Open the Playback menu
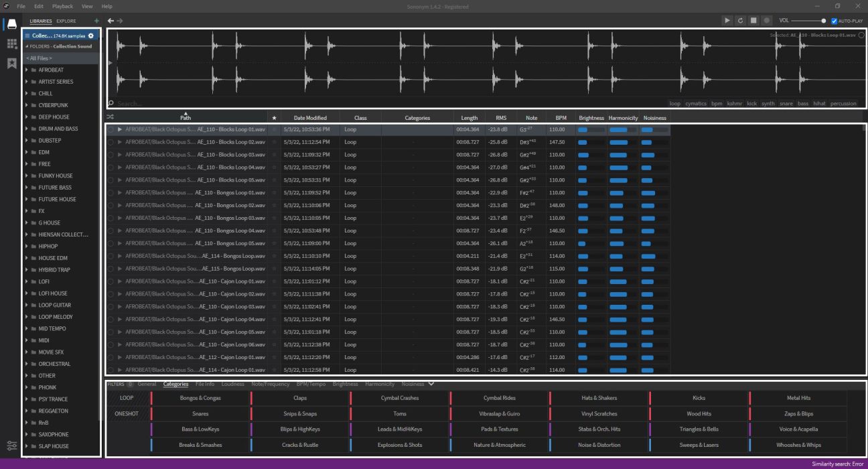 62,6
